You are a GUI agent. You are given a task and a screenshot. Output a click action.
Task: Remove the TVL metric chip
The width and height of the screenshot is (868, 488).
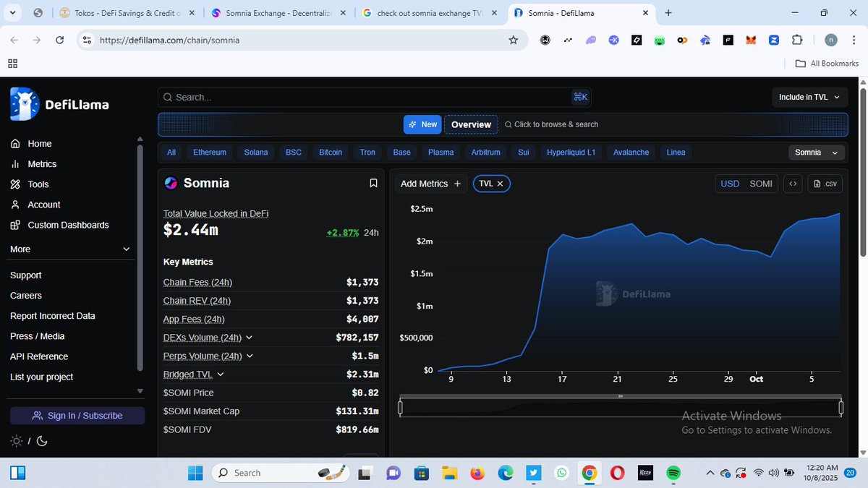coord(500,184)
